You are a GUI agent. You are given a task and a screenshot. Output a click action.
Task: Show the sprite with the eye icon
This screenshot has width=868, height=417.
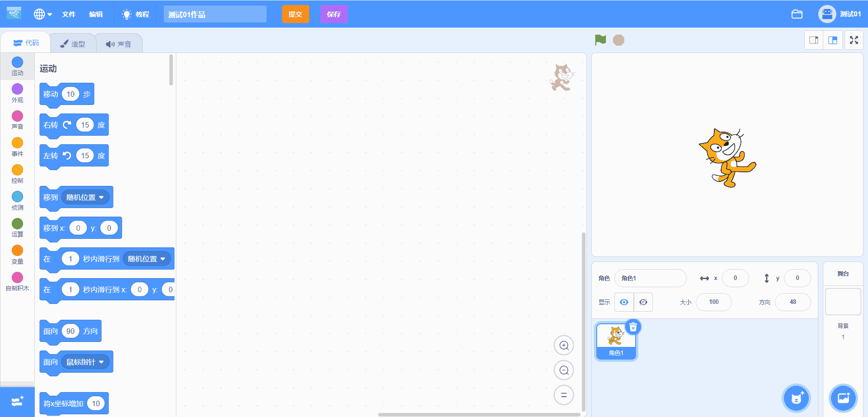624,302
